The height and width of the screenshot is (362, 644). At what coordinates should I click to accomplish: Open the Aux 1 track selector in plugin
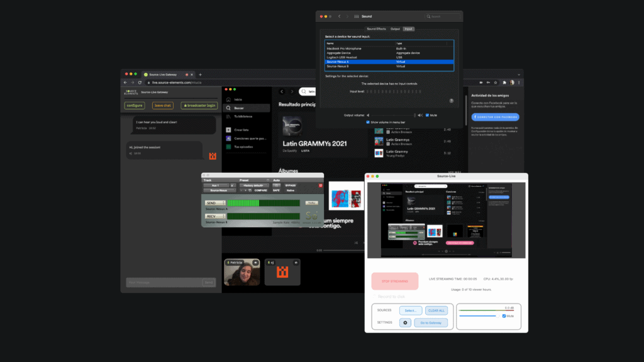coord(216,185)
